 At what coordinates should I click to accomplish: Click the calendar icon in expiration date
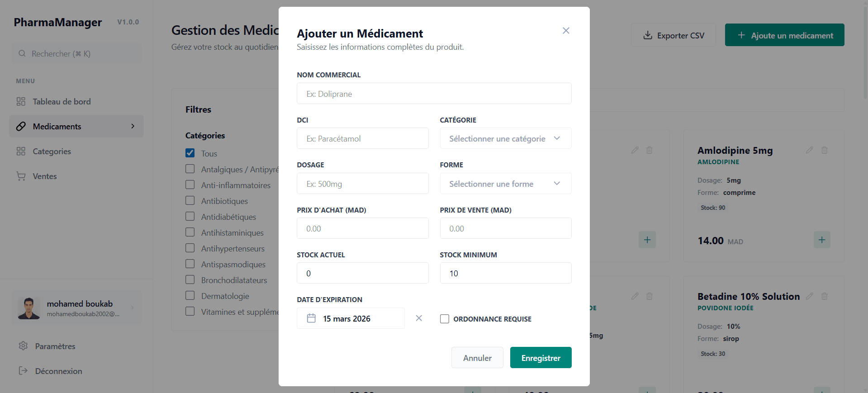click(x=311, y=318)
